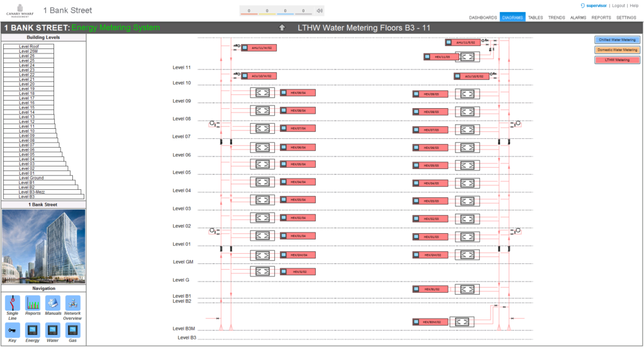This screenshot has height=362, width=644.
Task: Open the AHU/11/W/02 meter in the diagram
Action: coord(260,48)
